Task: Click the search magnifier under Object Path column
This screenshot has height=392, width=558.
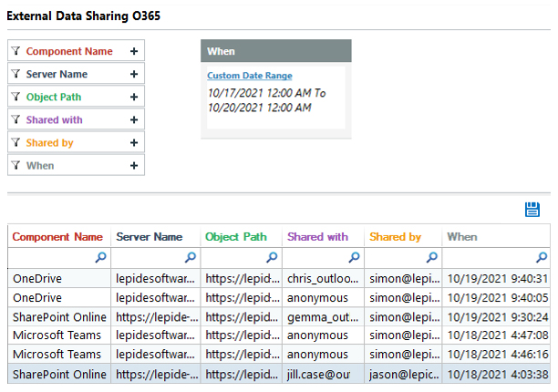Action: point(272,257)
